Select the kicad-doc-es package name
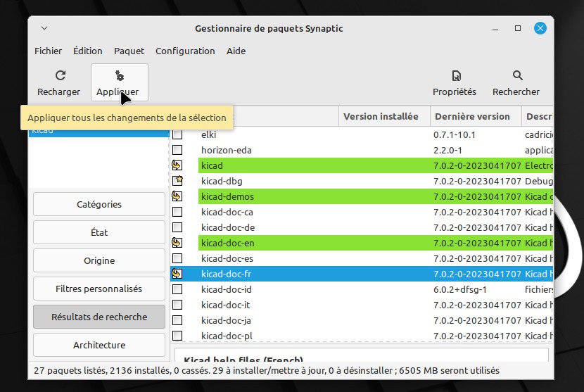This screenshot has height=392, width=584. 227,258
